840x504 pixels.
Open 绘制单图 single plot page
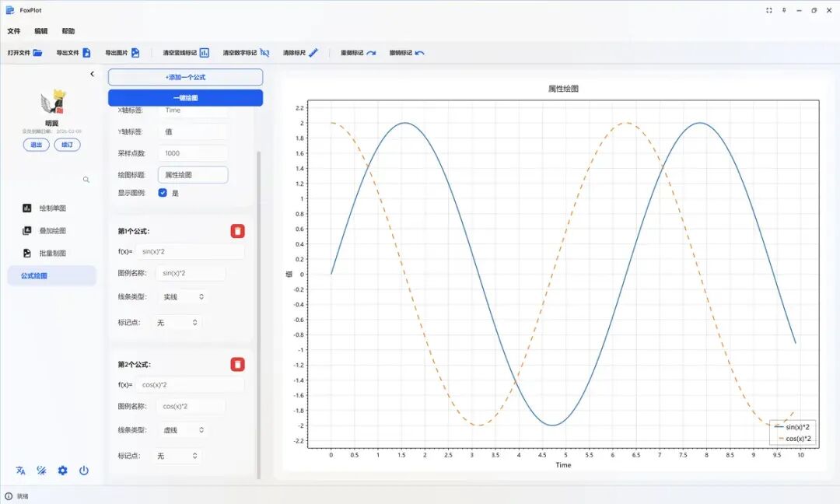(52, 208)
